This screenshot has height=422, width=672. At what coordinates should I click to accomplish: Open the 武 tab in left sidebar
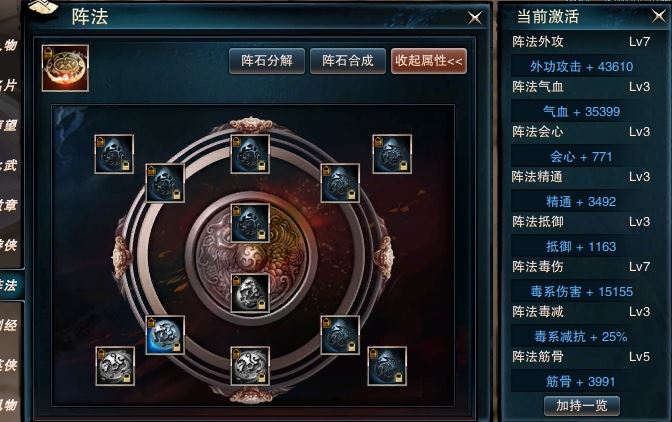pos(10,165)
